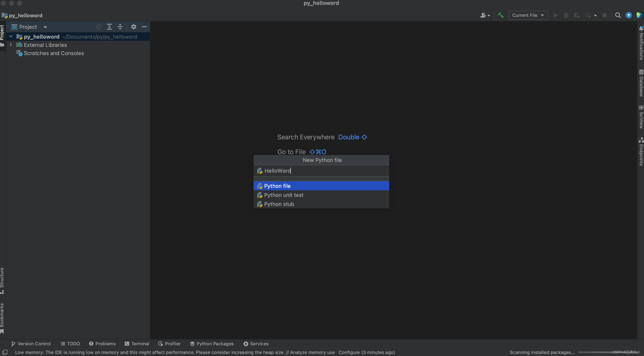Click the Project panel settings gear icon
This screenshot has width=644, height=356.
coord(133,27)
